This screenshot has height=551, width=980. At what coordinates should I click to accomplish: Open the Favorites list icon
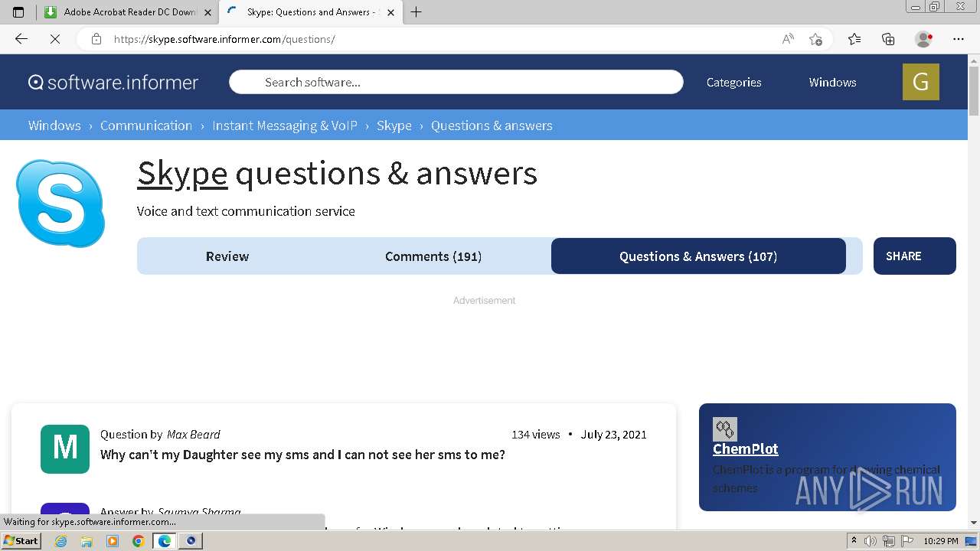click(x=854, y=39)
